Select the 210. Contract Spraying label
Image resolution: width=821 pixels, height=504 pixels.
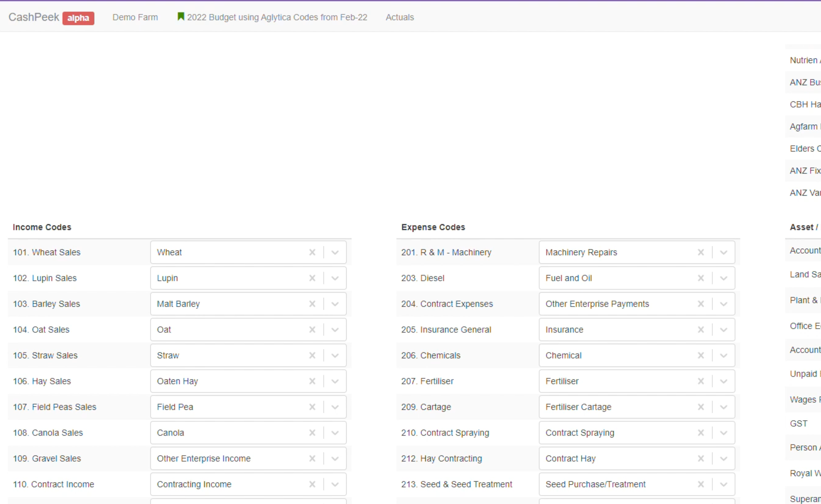[445, 433]
